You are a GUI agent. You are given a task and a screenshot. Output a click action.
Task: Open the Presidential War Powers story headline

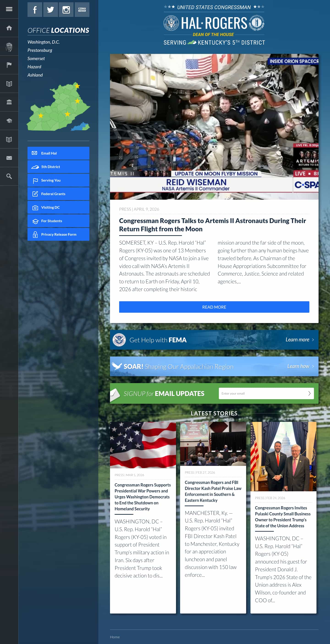[x=143, y=497]
